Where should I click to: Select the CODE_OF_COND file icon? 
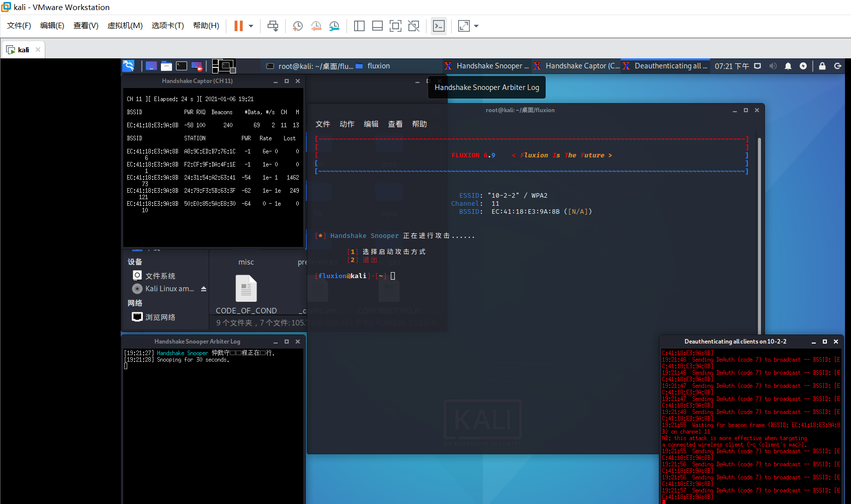246,288
